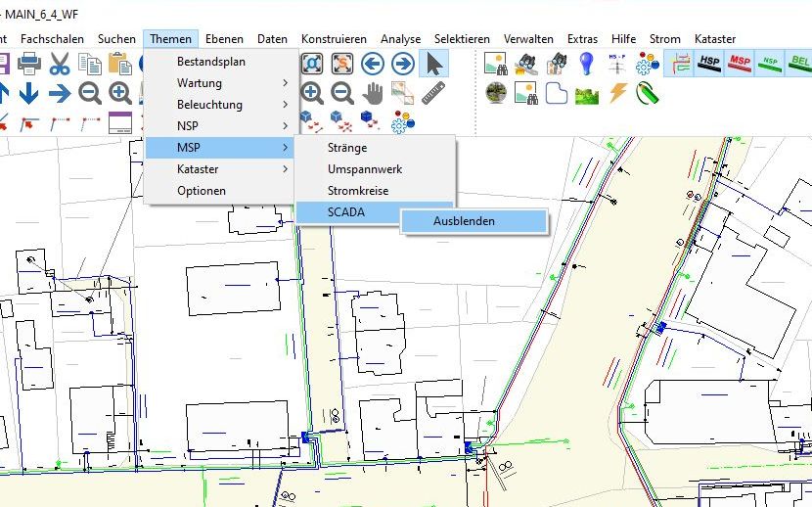Click the green pencil edit icon
Screen dimensions: 812x507
click(x=647, y=94)
